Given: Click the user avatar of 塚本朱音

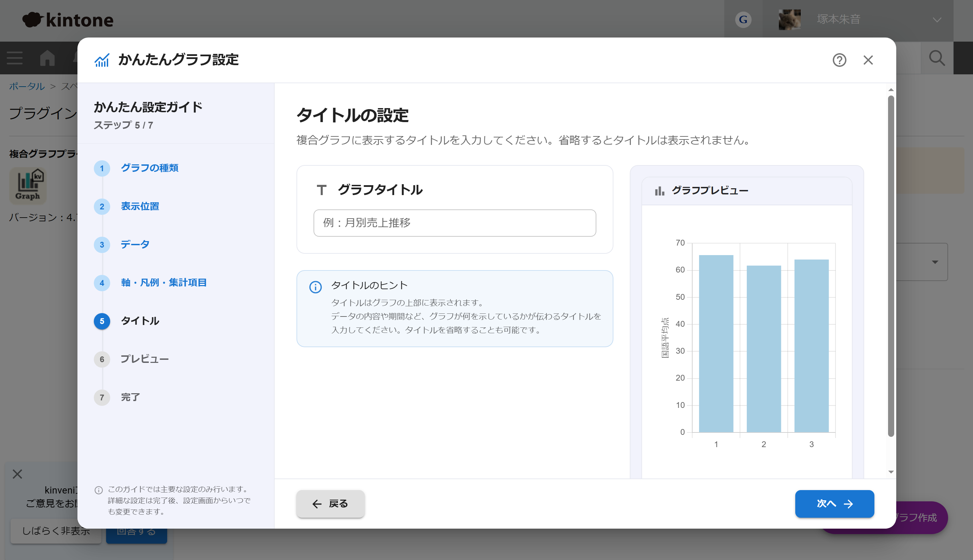Looking at the screenshot, I should [x=789, y=20].
